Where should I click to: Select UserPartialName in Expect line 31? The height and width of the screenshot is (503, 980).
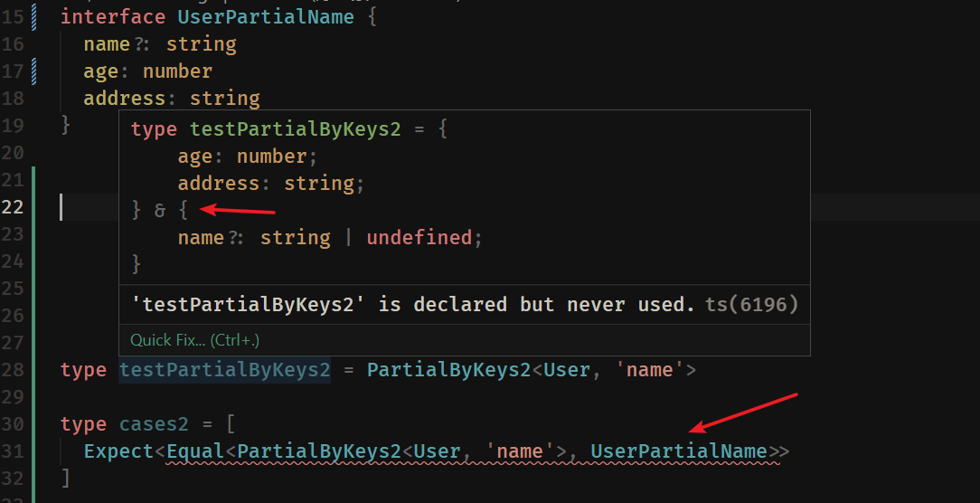pyautogui.click(x=679, y=451)
